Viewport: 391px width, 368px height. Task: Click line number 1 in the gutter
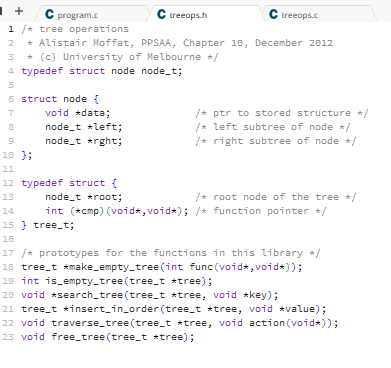(x=11, y=29)
